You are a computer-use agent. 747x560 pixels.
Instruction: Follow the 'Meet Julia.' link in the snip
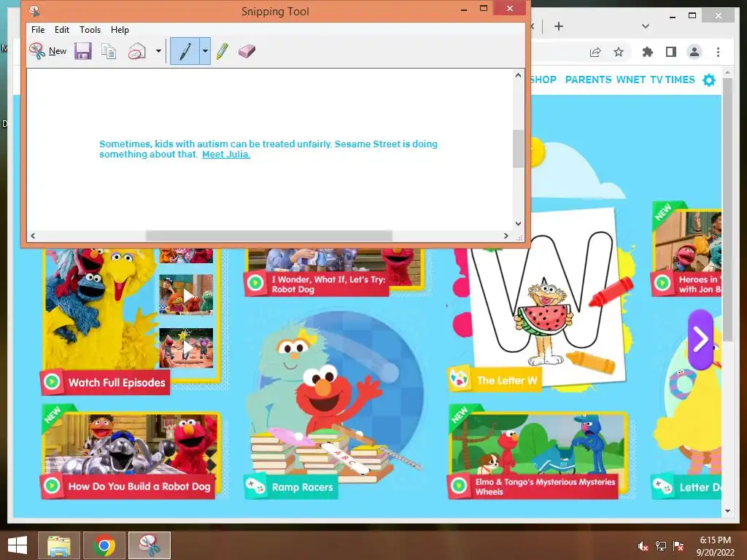[226, 155]
